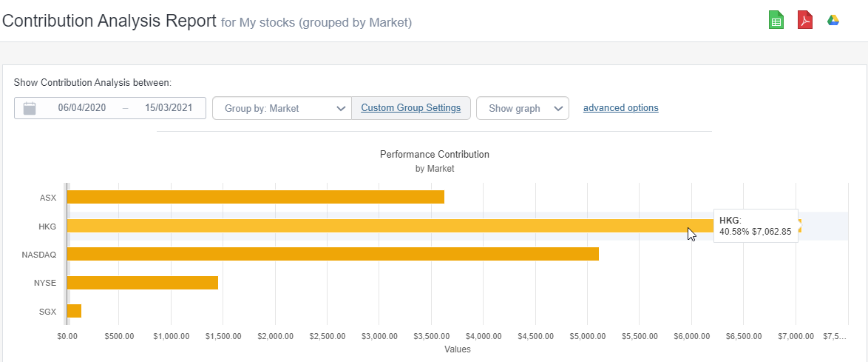Click the NASDAQ axis label
Viewport: 868px width, 362px height.
[41, 255]
